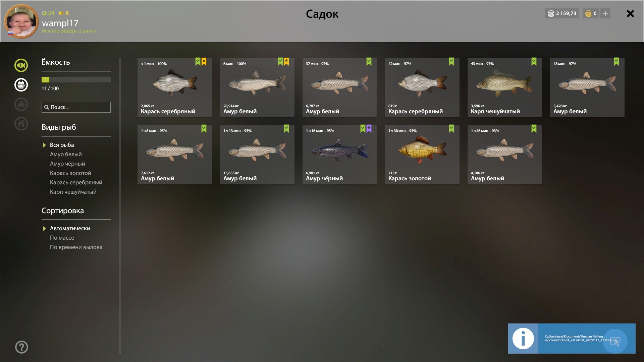644x362 pixels.
Task: Filter fish by Карп чешуйчатый
Action: coord(73,192)
